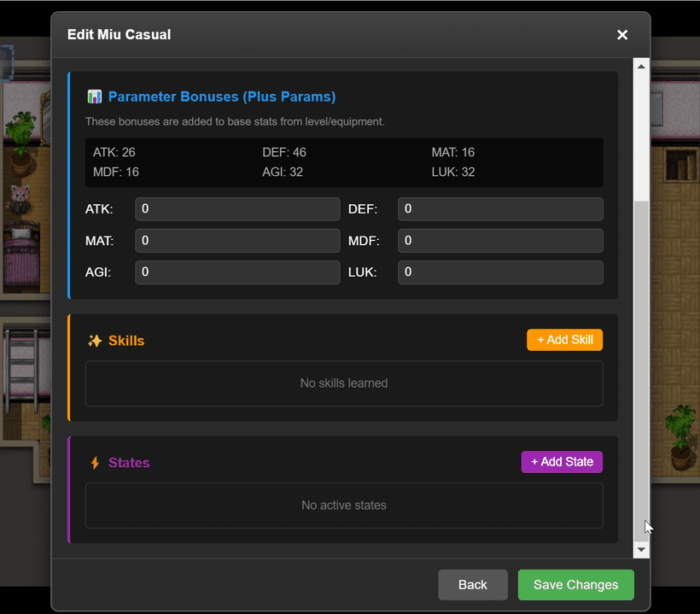This screenshot has height=614, width=700.
Task: Click the empty 'No skills learned' box
Action: [x=344, y=383]
